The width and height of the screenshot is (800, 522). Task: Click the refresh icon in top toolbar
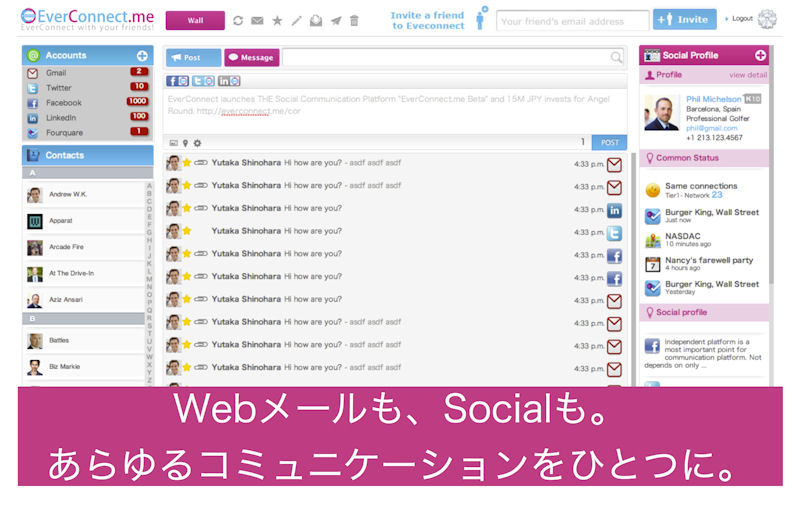click(238, 20)
